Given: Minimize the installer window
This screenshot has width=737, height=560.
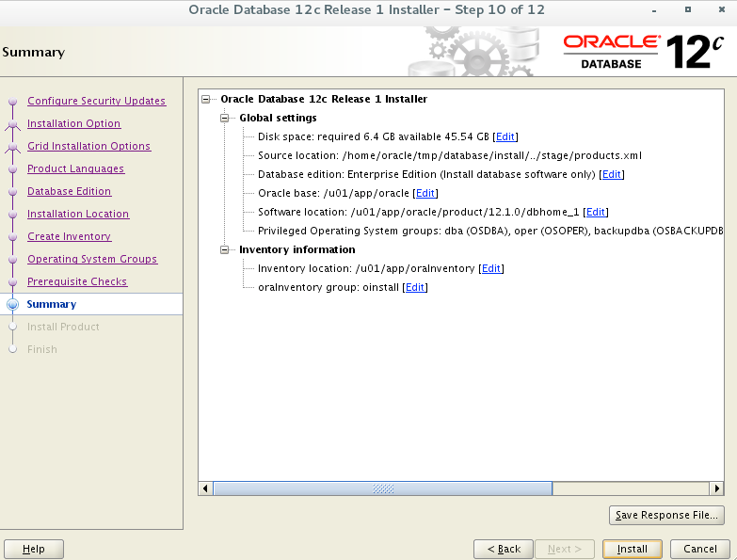Looking at the screenshot, I should pos(654,9).
